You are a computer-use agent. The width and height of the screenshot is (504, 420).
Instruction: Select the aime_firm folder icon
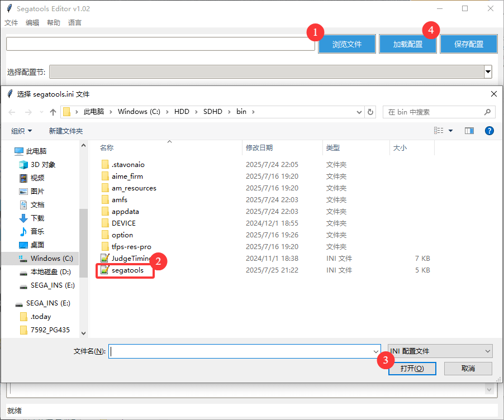point(105,176)
